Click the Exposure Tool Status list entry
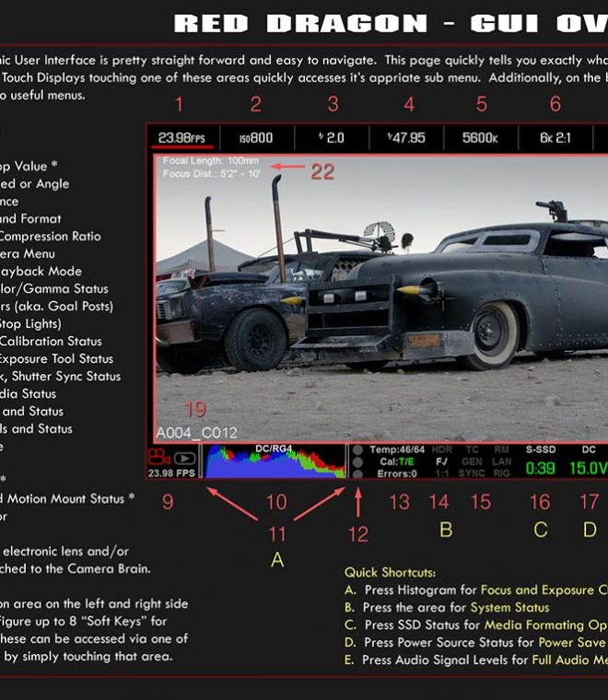The image size is (608, 700). tap(56, 359)
